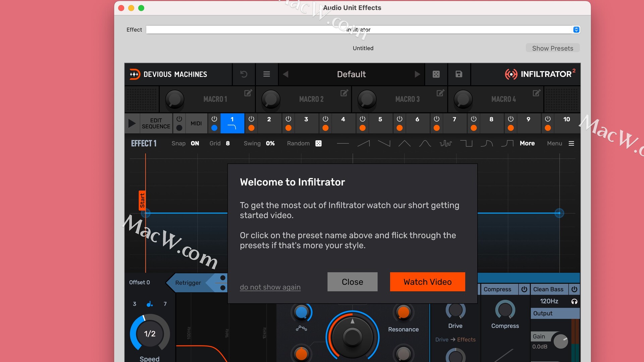Click the Devious Machines logo
This screenshot has width=644, height=362.
click(168, 74)
